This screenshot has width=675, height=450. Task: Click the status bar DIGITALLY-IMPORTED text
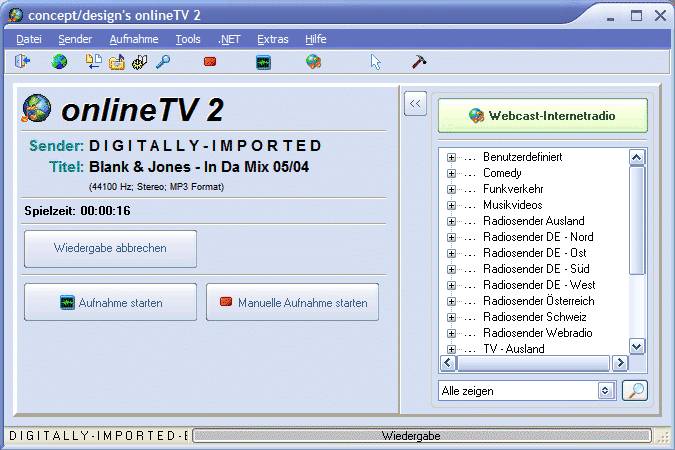(x=98, y=436)
